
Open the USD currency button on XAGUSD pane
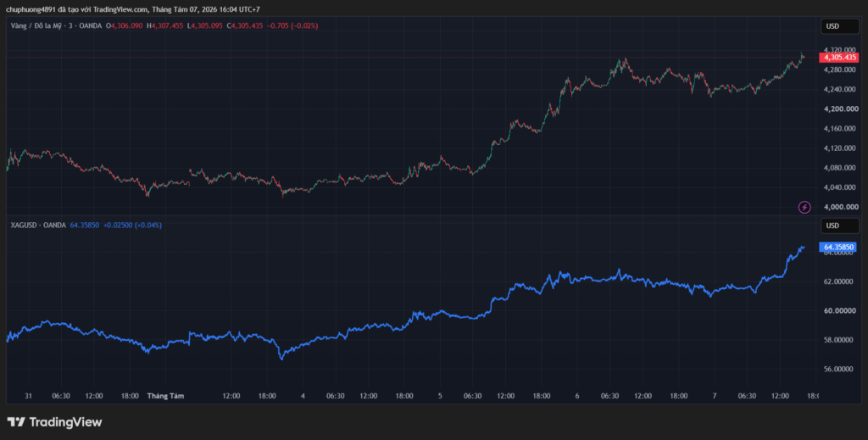(839, 226)
